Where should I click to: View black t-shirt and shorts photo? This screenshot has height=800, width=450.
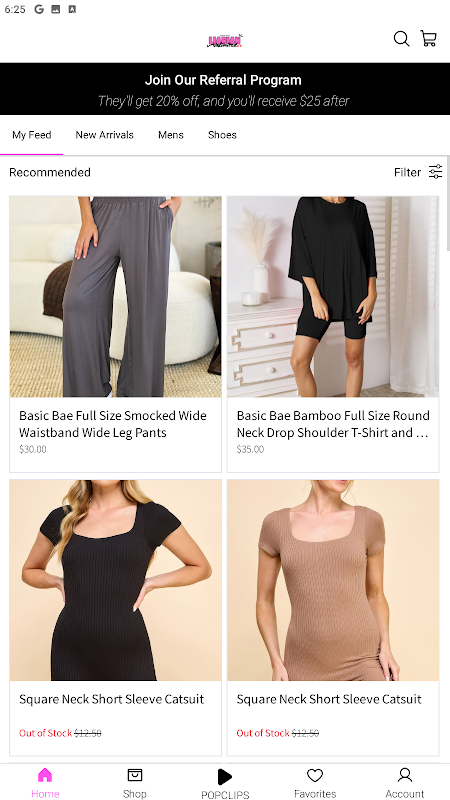[333, 296]
